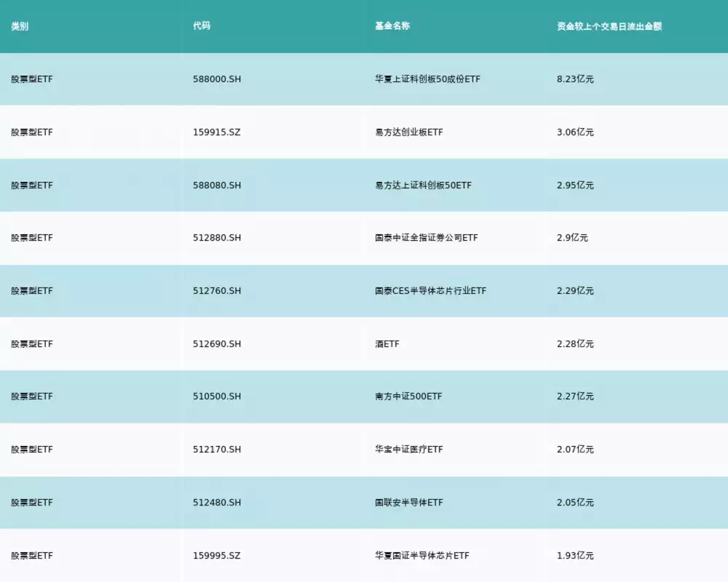Click the "资金较上个交易日流出金额" column header

(x=609, y=26)
